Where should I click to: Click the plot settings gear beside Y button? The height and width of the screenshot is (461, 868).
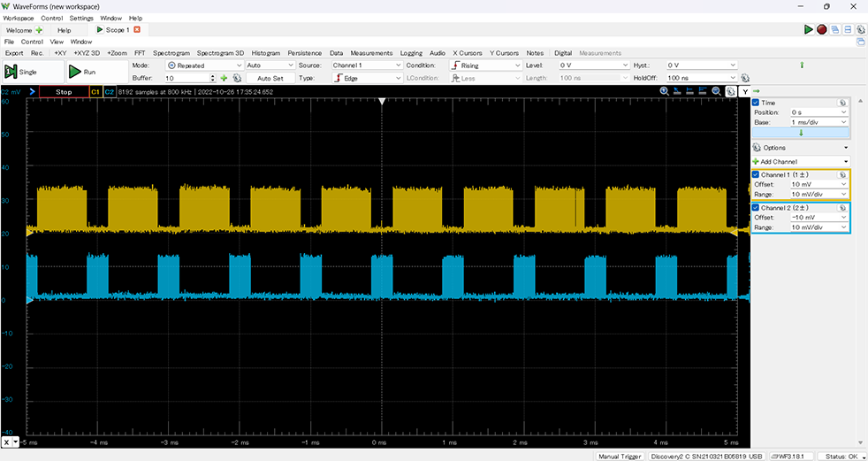(731, 91)
